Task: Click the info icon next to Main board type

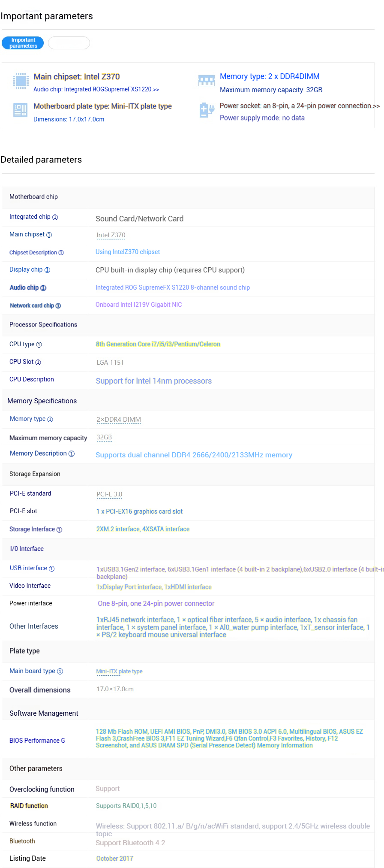Action: tap(60, 671)
